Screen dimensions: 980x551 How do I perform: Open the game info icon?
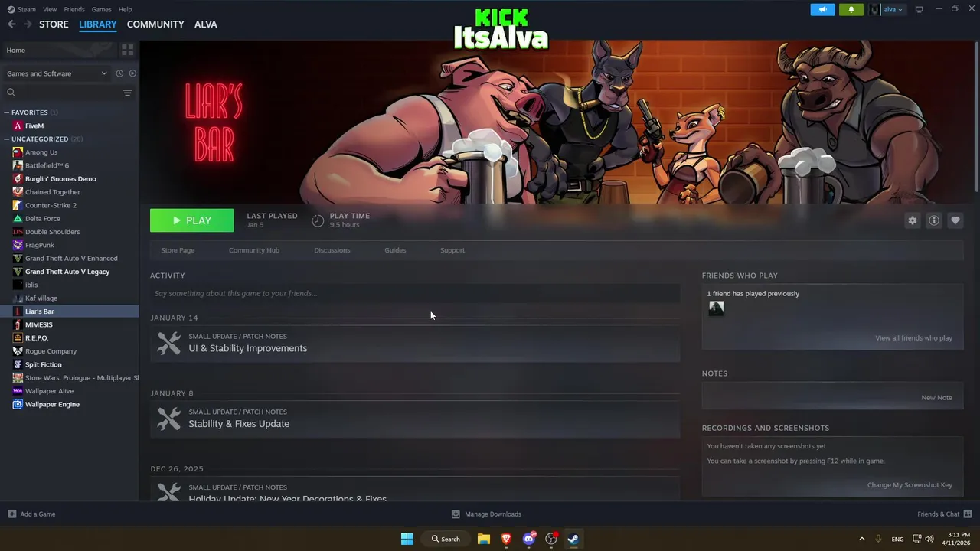pos(933,220)
